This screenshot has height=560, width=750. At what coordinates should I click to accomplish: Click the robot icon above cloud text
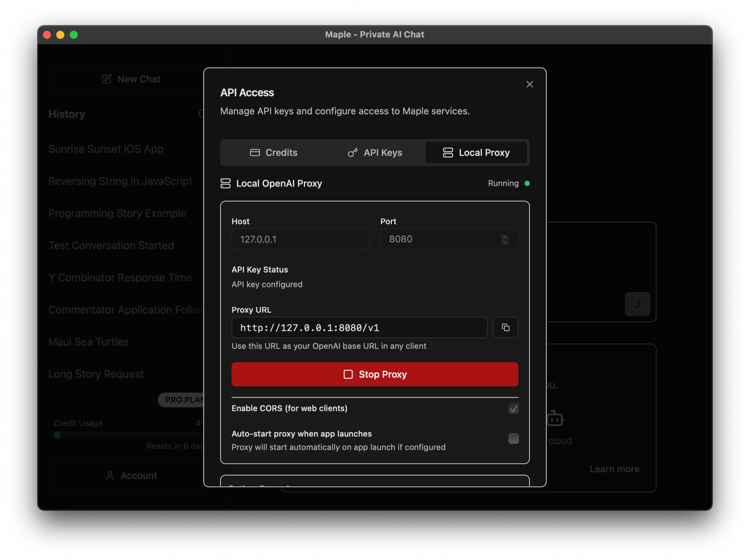(x=555, y=418)
